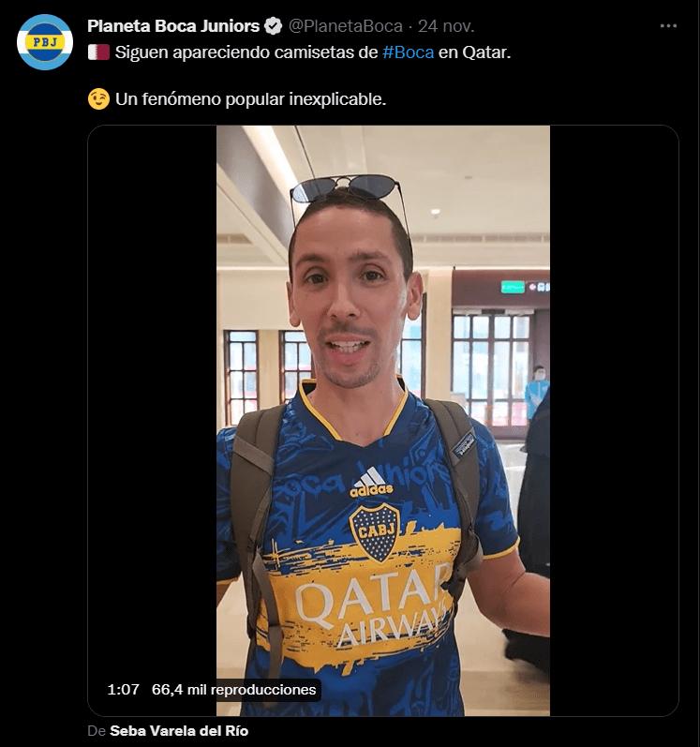700x747 pixels.
Task: Open the three-dot more options menu
Action: click(668, 25)
